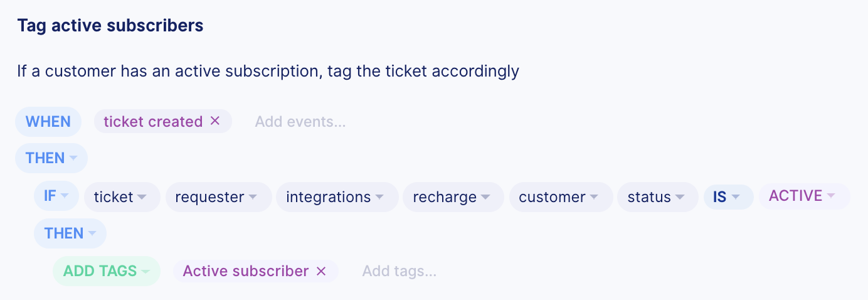Expand the 'customer' field selector
The width and height of the screenshot is (868, 300).
pos(561,197)
